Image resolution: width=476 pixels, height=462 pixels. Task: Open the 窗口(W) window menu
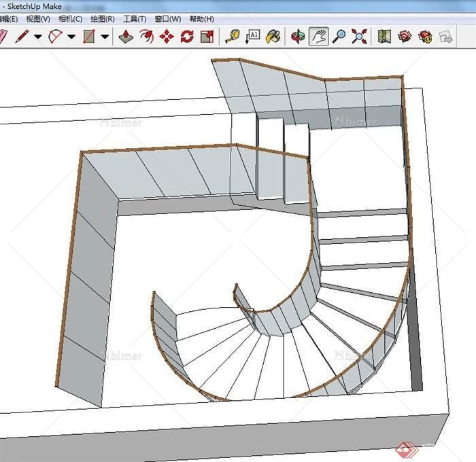coord(168,19)
